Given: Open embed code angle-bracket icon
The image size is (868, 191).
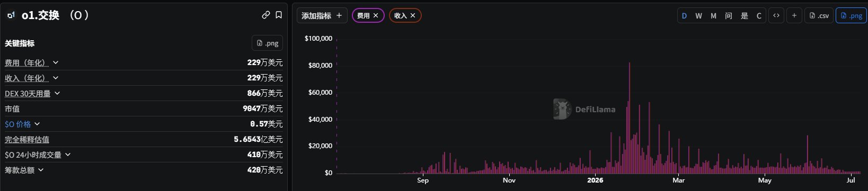Looking at the screenshot, I should [776, 15].
